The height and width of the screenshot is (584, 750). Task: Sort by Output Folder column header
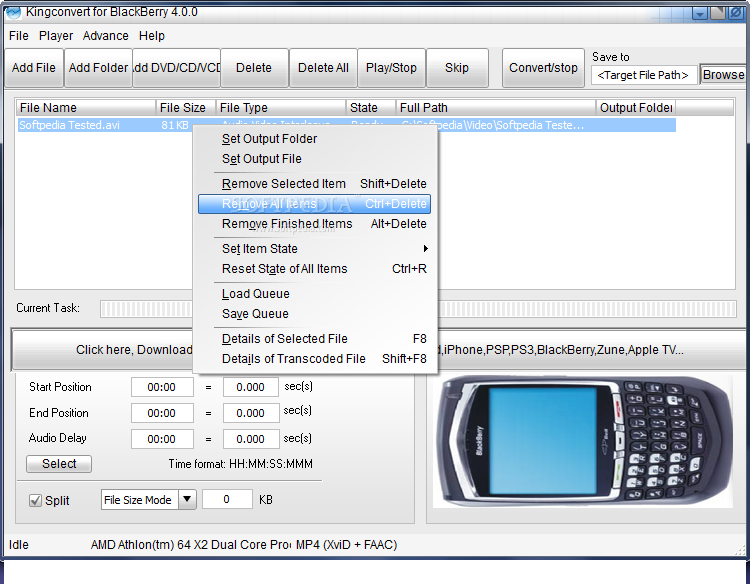coord(636,108)
